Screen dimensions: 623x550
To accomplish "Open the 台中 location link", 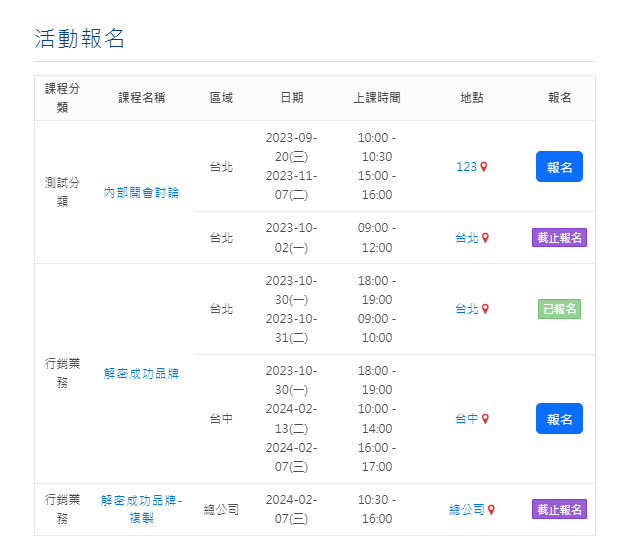I will [466, 419].
